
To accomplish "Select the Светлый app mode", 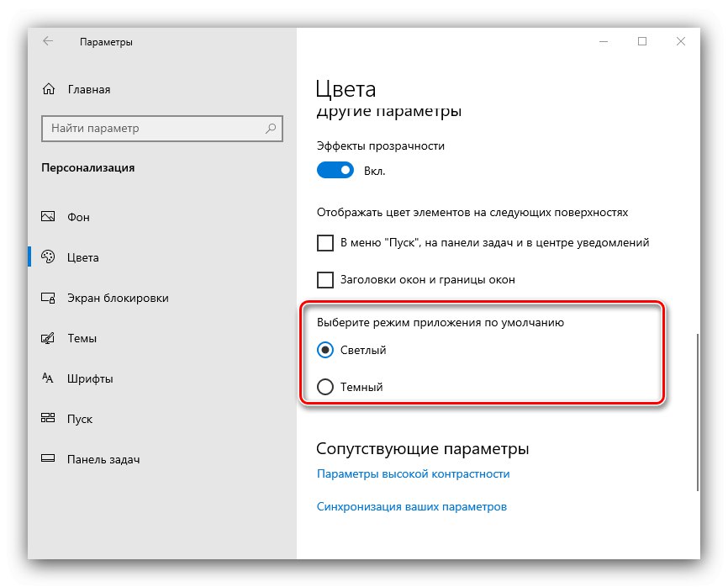I will (x=325, y=350).
